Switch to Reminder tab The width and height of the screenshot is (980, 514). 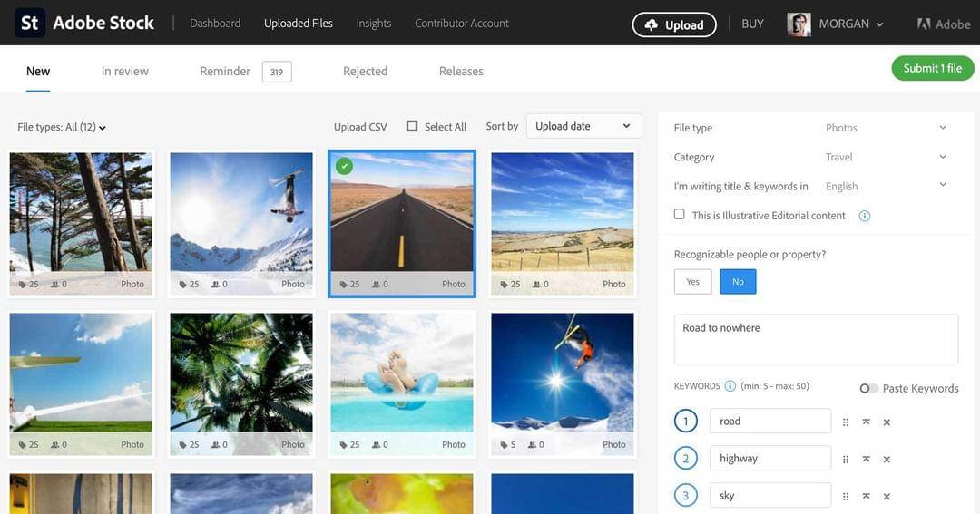tap(225, 72)
